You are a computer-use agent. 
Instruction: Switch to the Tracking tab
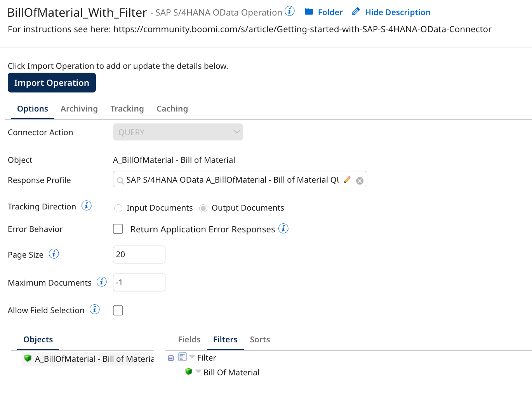tap(127, 108)
